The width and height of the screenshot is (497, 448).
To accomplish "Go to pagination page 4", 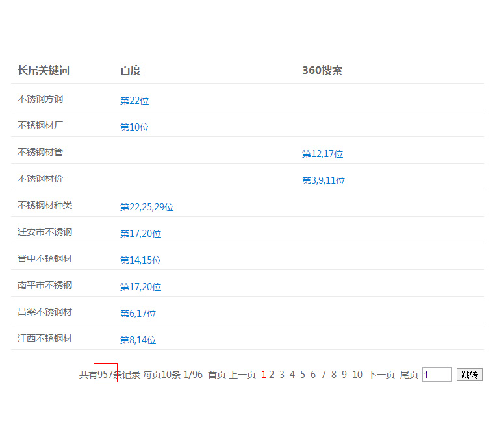I will 292,375.
